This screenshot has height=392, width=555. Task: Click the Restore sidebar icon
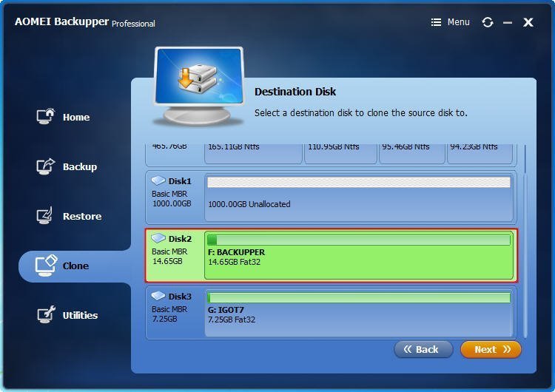pos(45,215)
